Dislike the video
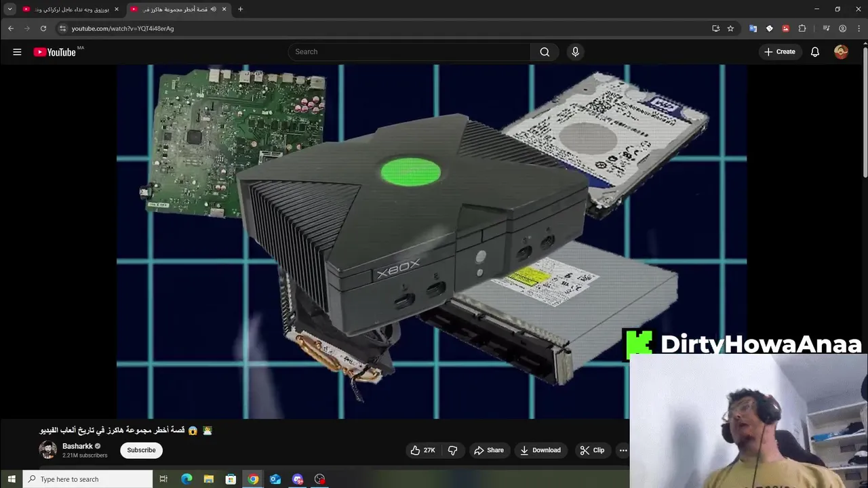This screenshot has width=868, height=488. (x=453, y=450)
